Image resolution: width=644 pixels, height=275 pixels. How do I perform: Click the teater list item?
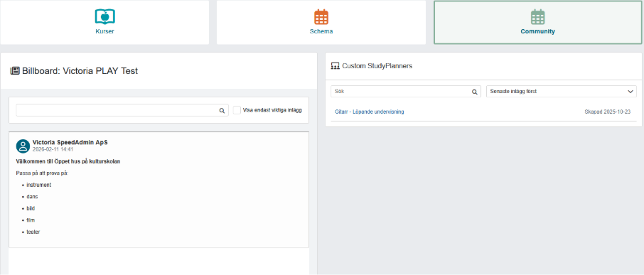(33, 232)
